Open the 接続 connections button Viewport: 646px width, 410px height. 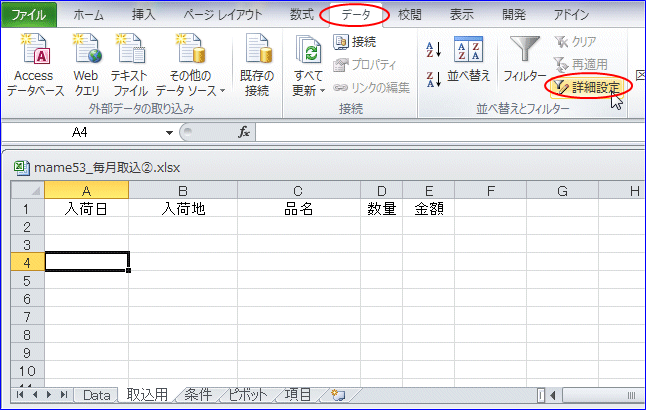coord(355,42)
